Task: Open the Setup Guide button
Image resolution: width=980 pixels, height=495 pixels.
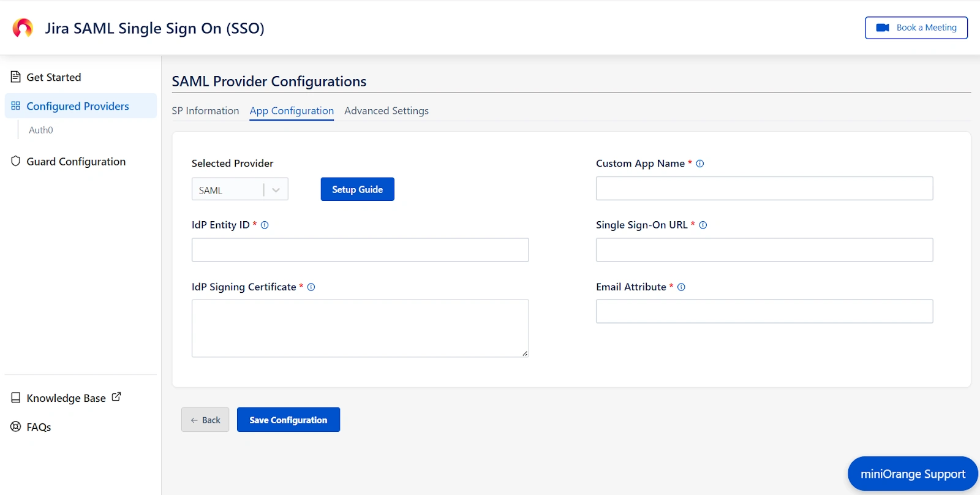Action: point(358,189)
